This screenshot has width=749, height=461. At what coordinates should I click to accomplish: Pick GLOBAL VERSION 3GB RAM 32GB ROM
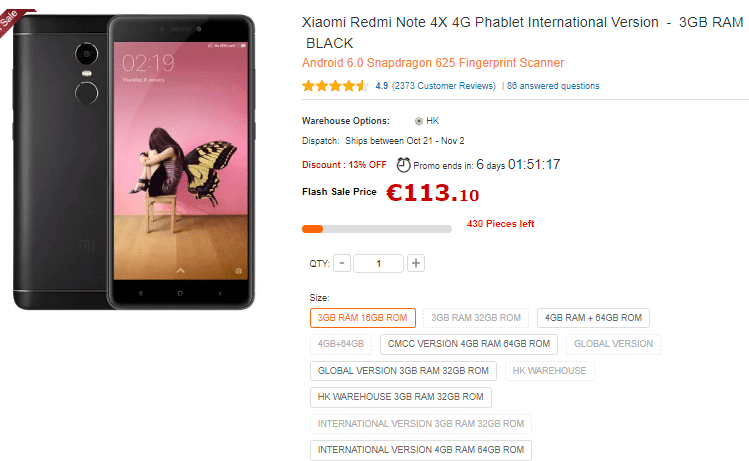click(403, 371)
